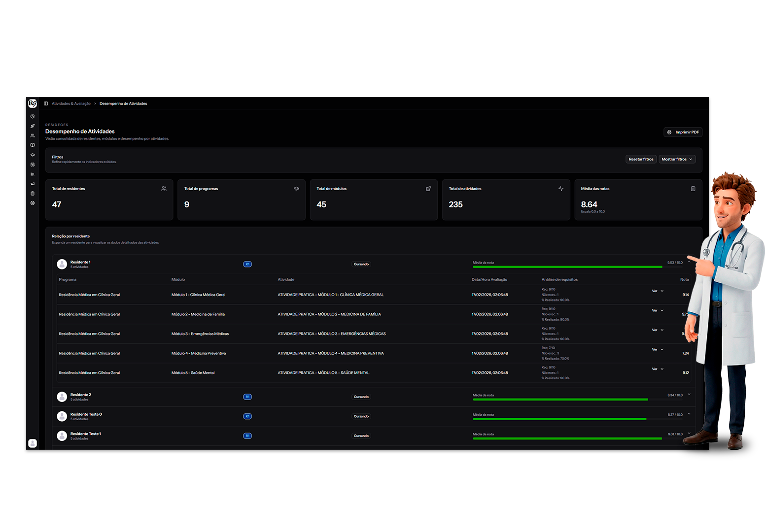Click the Imprimir PDF button
This screenshot has width=765, height=532.
683,132
